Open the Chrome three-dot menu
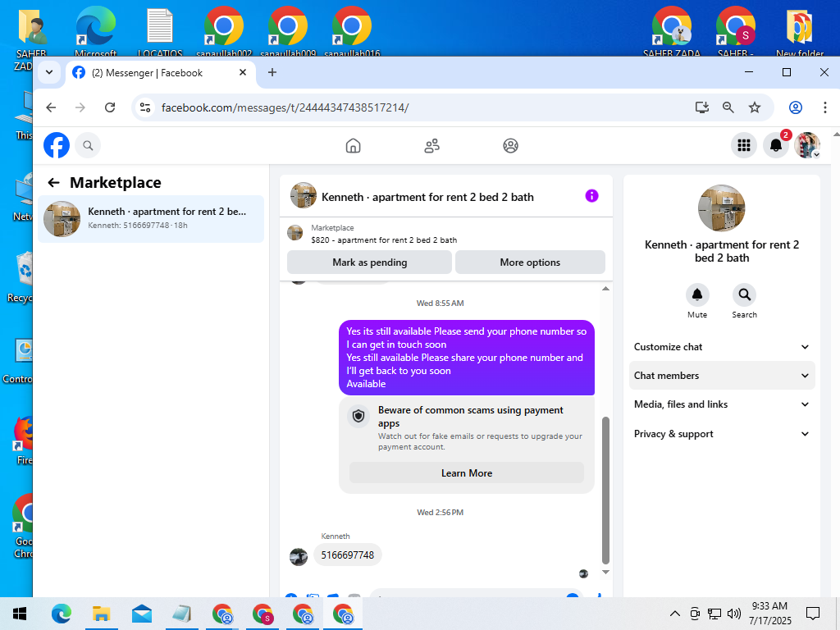Image resolution: width=840 pixels, height=630 pixels. tap(824, 107)
